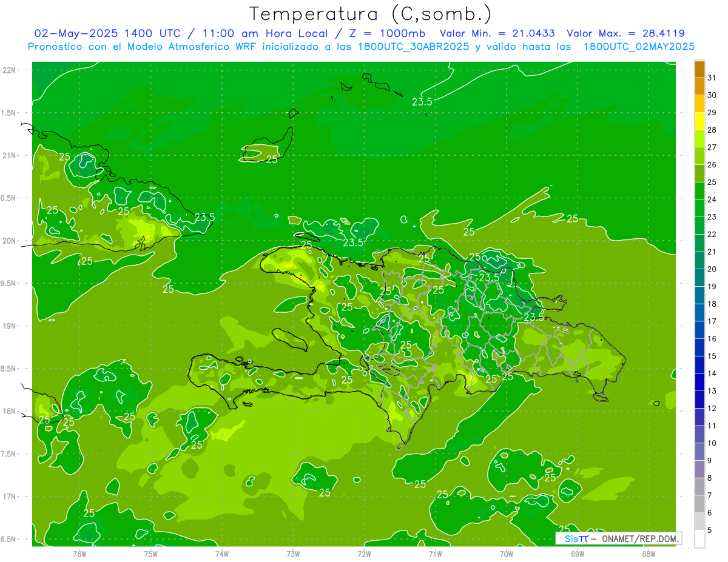
Task: Click the title "Temperatura (C,somb.)"
Action: 370,14
